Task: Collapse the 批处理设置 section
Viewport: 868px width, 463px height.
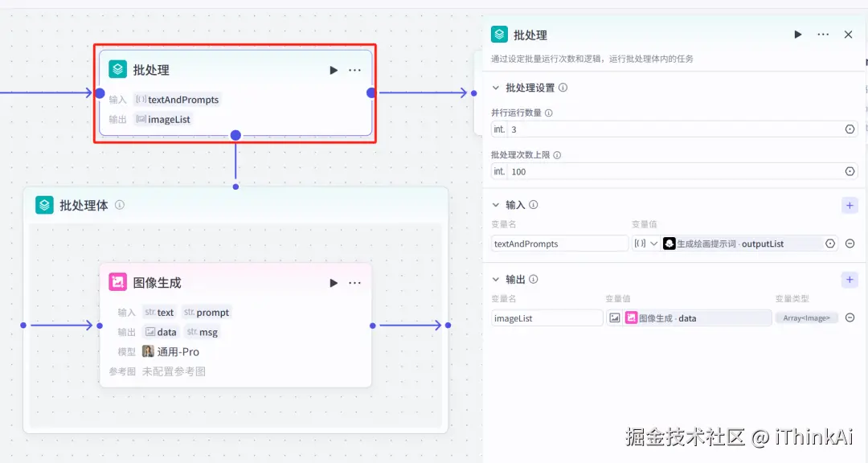Action: (x=496, y=88)
